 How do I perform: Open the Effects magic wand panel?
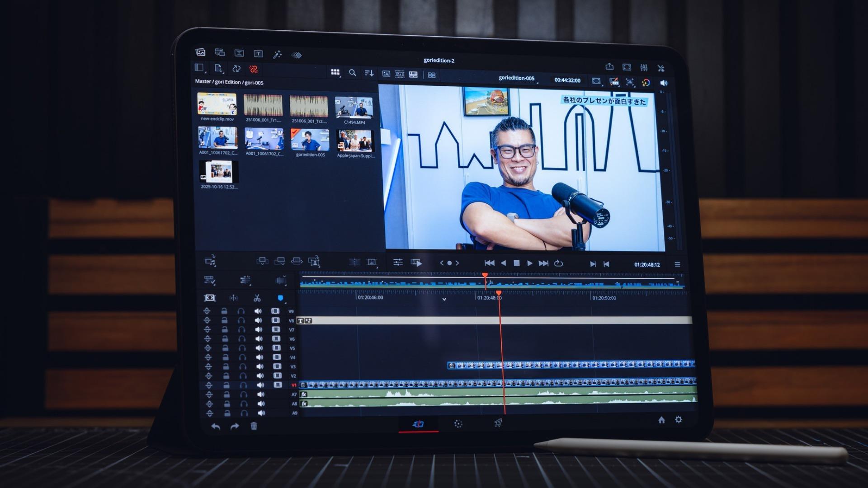[x=277, y=54]
